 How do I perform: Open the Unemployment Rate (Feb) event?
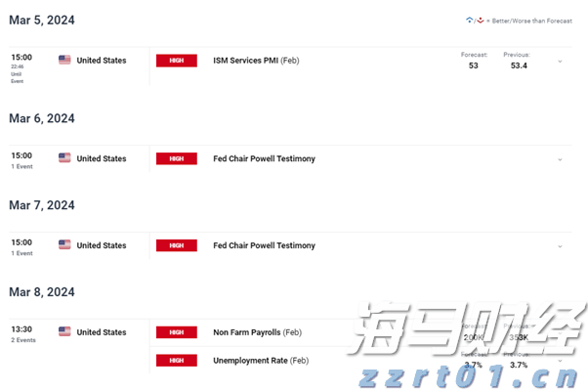click(x=260, y=361)
